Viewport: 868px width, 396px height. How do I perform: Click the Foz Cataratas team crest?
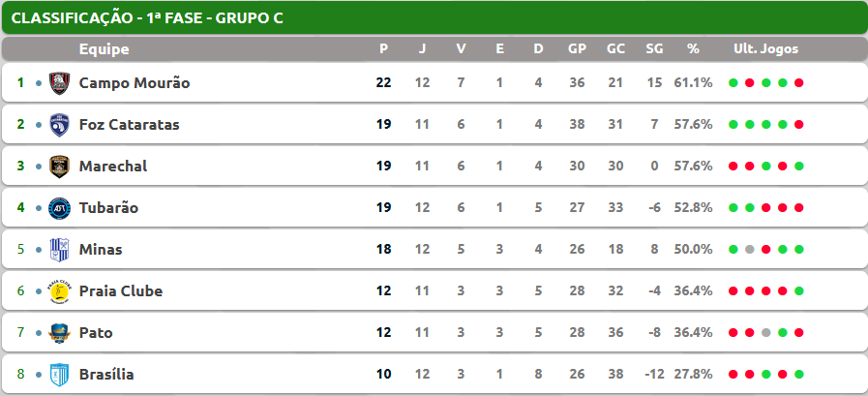coord(59,125)
